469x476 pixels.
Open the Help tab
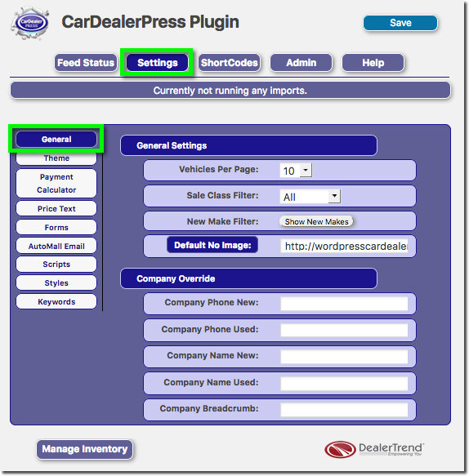[x=373, y=63]
